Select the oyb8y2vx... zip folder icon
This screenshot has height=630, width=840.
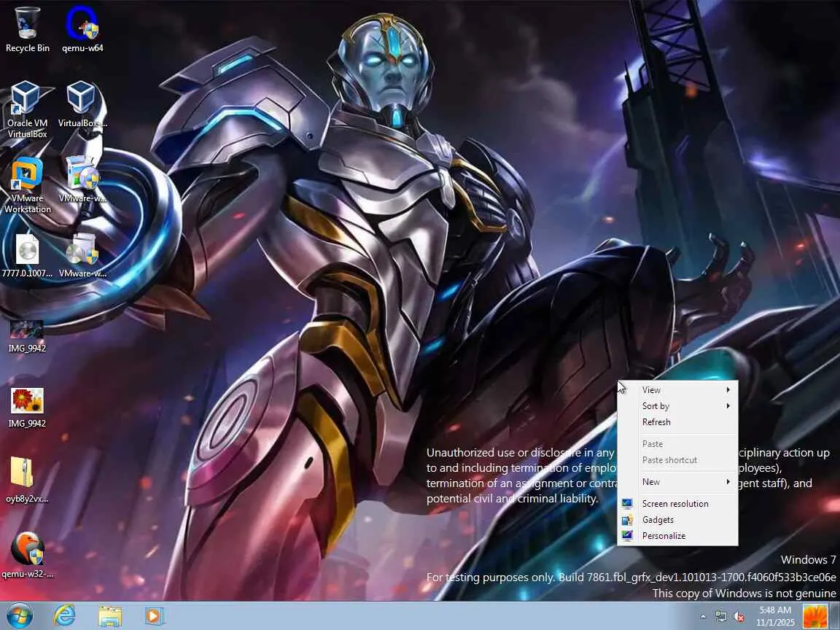(27, 481)
